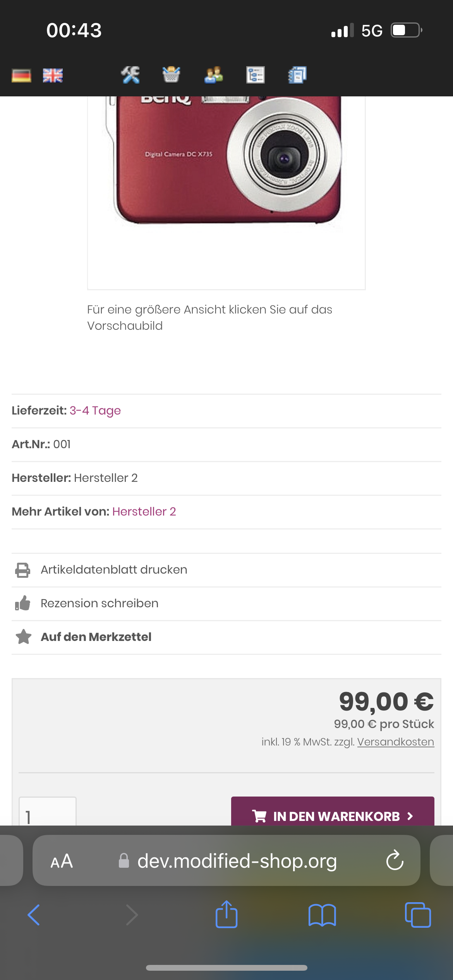Print the Artikeldatenblatt
This screenshot has height=980, width=453.
[x=114, y=570]
